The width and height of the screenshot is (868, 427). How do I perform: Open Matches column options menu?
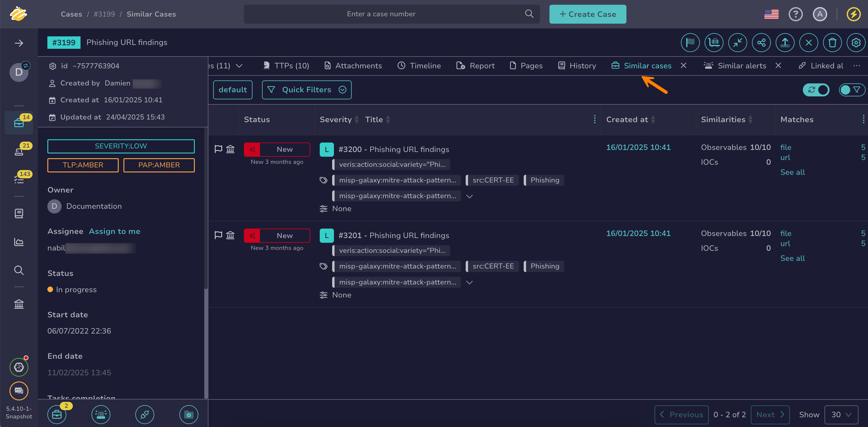863,119
